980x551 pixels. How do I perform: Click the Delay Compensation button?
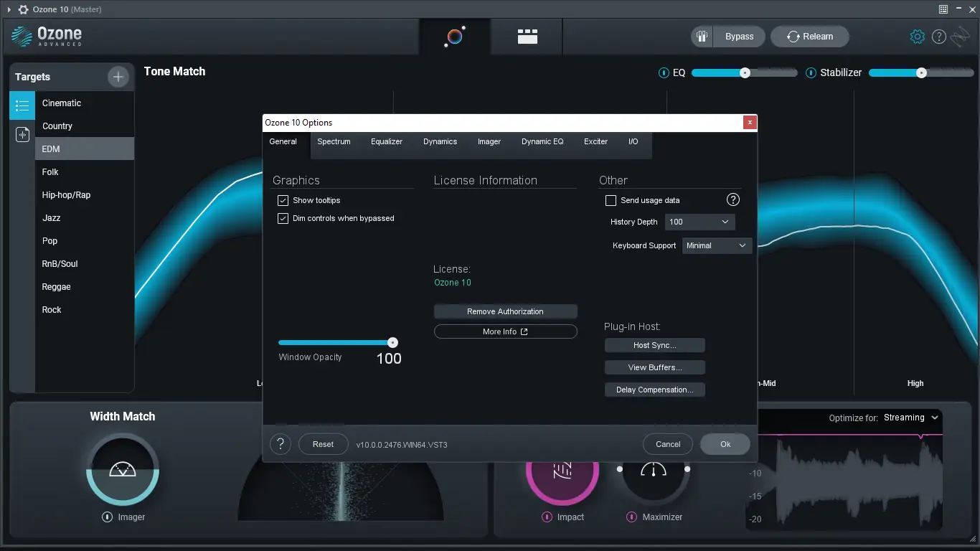coord(654,390)
